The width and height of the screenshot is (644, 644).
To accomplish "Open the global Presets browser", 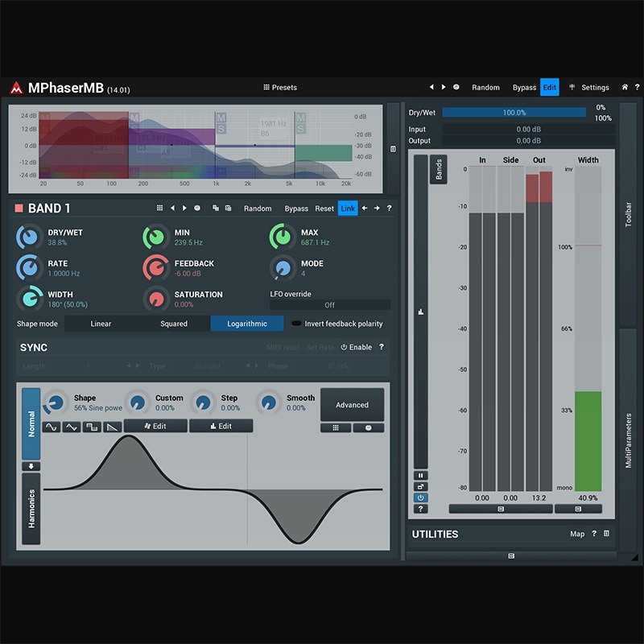I will pyautogui.click(x=280, y=88).
